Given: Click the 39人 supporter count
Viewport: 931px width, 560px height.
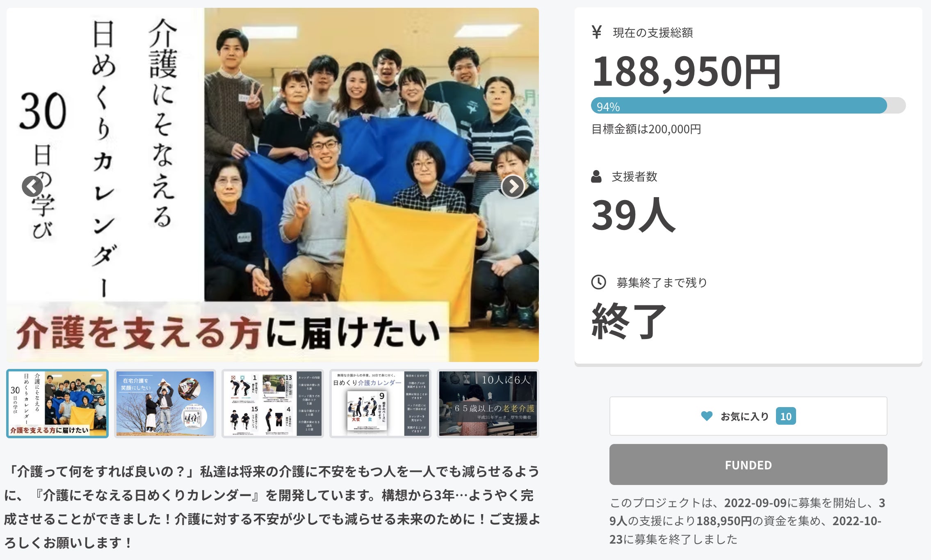Looking at the screenshot, I should point(633,215).
